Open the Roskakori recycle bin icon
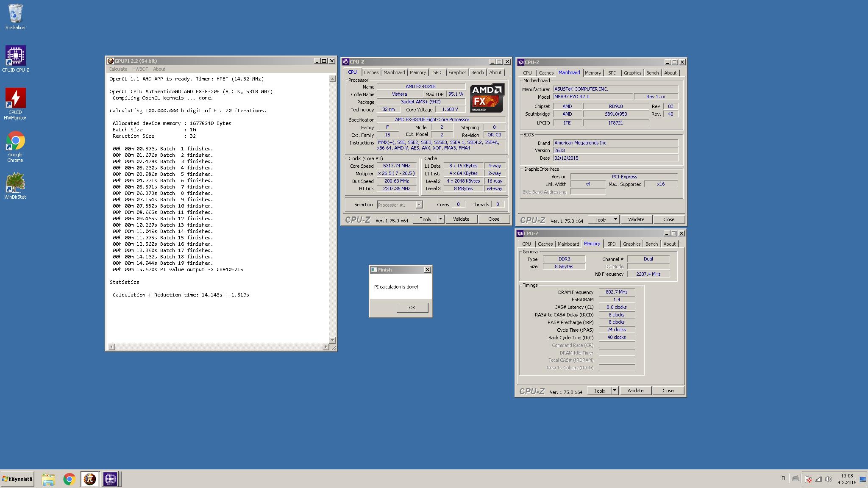 [15, 17]
